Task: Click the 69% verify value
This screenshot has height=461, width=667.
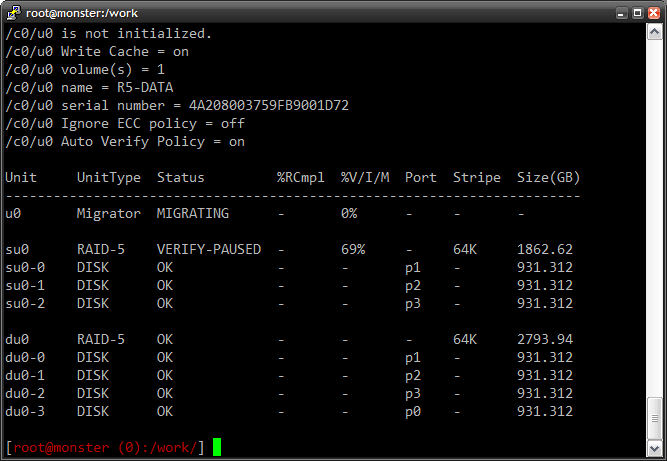Action: click(x=353, y=250)
